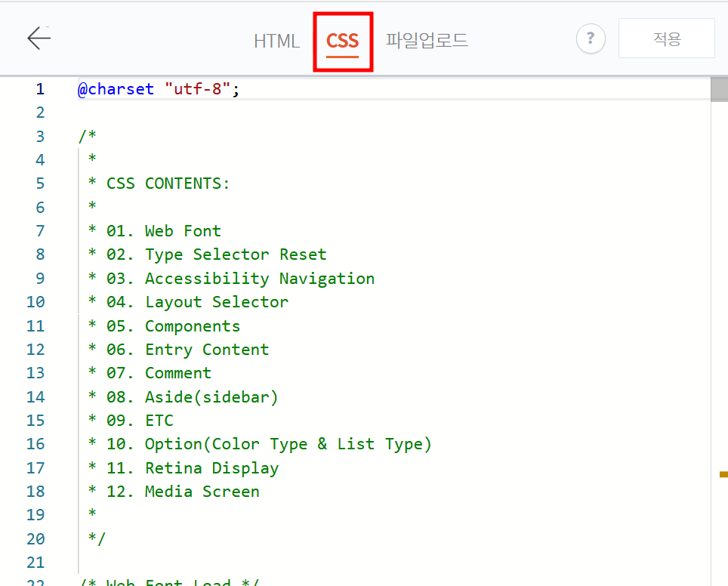
Task: Open the 파일업로드 tab
Action: (x=427, y=40)
